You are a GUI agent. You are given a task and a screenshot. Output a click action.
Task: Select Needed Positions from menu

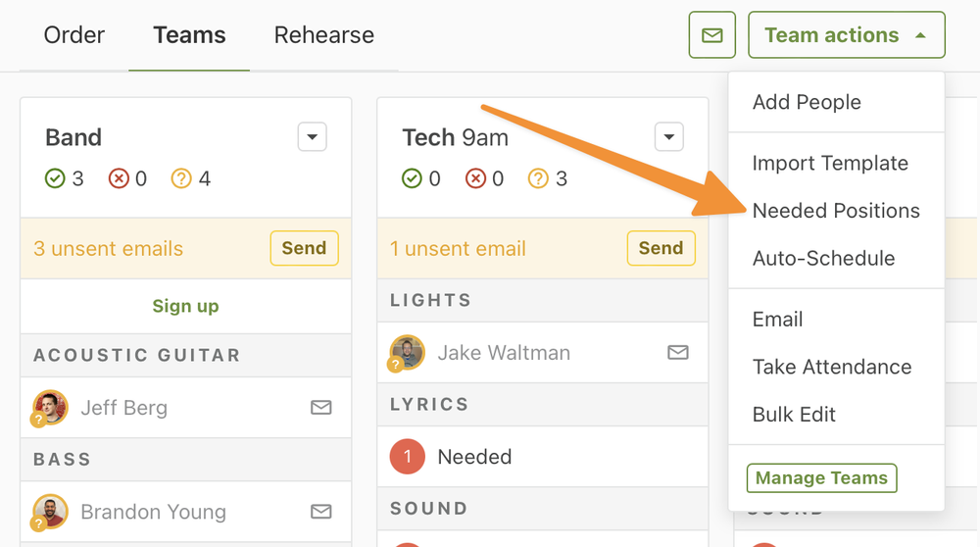point(836,211)
